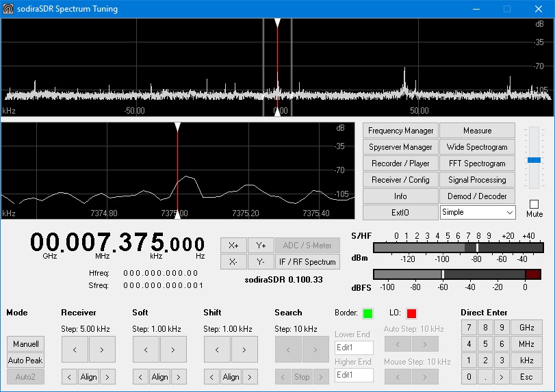Click the X- zoom button
The height and width of the screenshot is (392, 555).
pos(233,262)
